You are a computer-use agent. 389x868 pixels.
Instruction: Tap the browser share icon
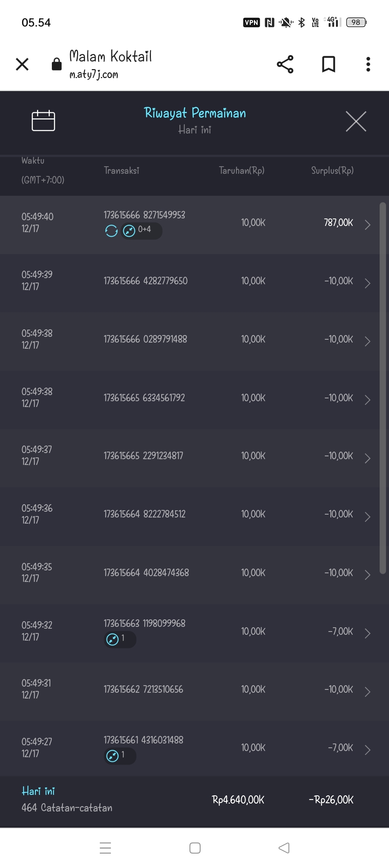pyautogui.click(x=285, y=64)
